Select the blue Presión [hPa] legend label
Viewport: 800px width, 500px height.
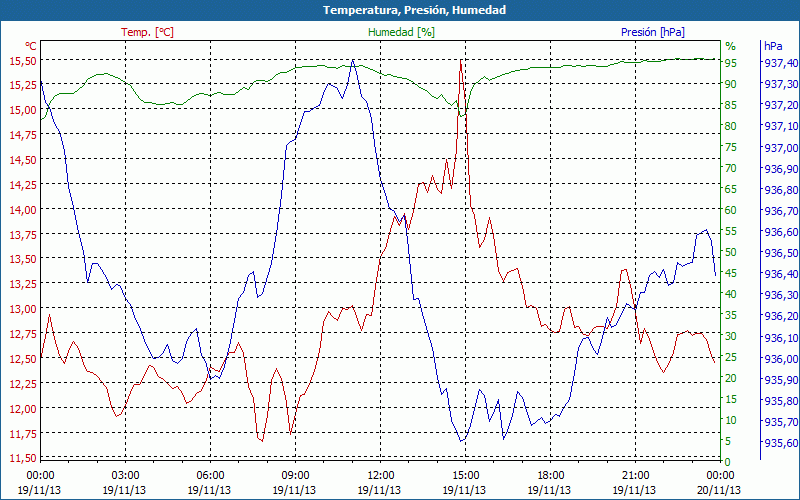point(653,32)
